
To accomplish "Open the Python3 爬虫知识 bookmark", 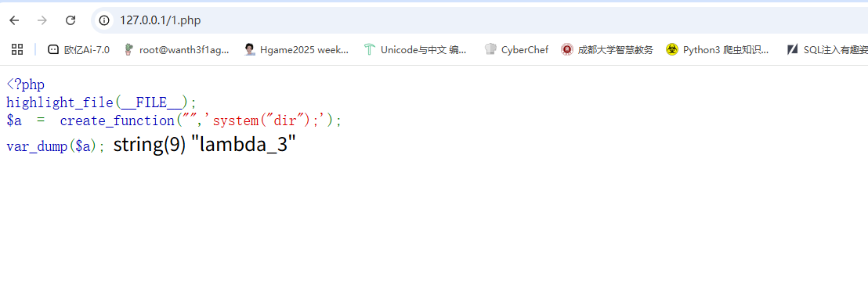I will (718, 50).
